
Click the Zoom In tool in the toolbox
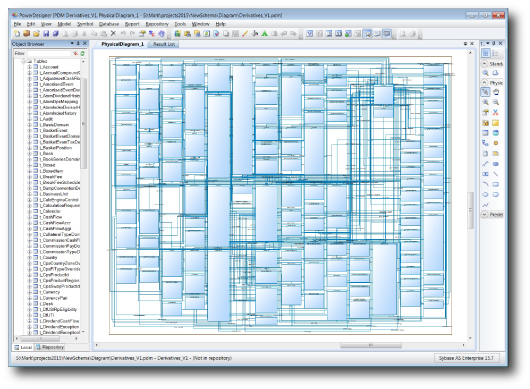point(485,102)
